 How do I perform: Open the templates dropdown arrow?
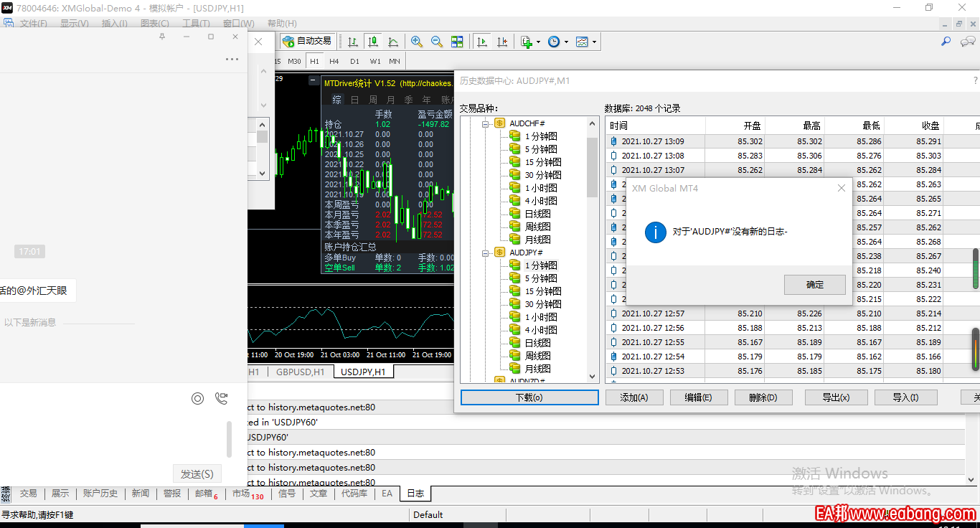594,42
